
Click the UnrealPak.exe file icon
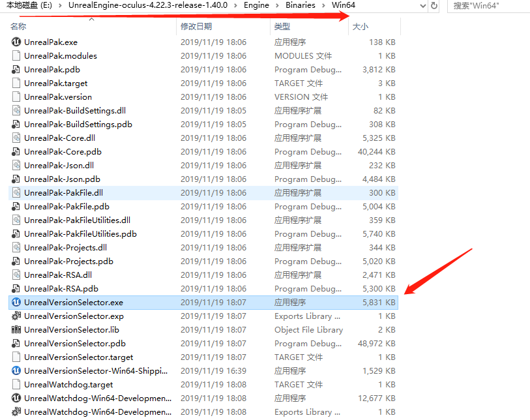[x=16, y=42]
